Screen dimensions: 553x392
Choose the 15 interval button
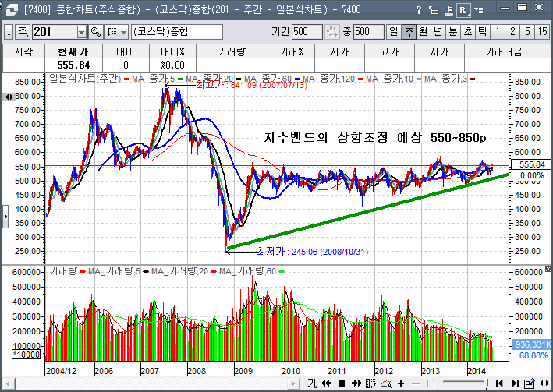point(542,32)
